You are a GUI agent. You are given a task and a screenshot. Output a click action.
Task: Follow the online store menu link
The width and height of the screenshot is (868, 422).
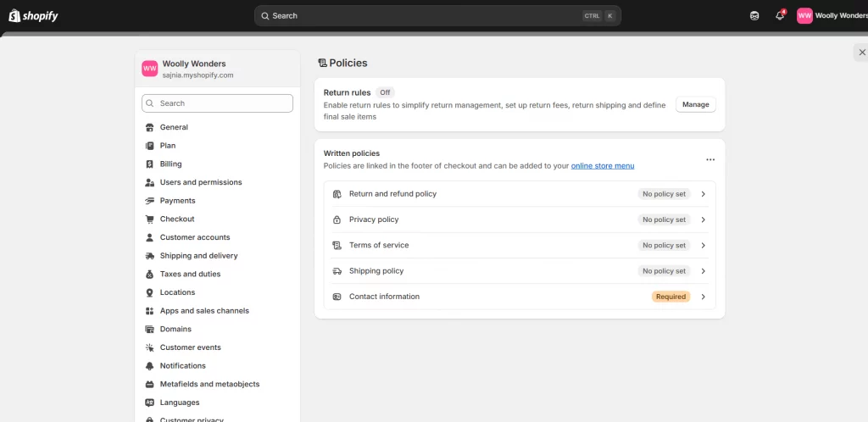(x=603, y=165)
